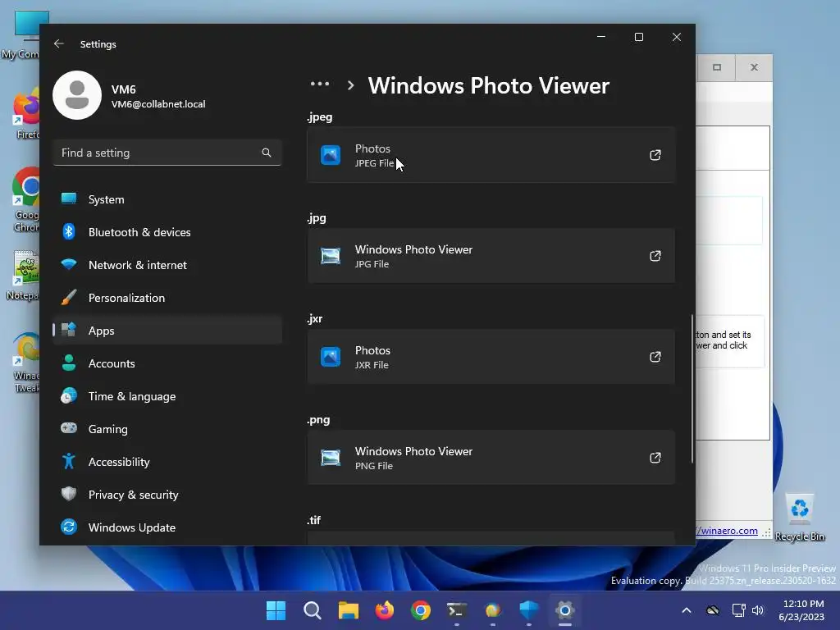Click the Network wifi icon in sidebar

(69, 264)
